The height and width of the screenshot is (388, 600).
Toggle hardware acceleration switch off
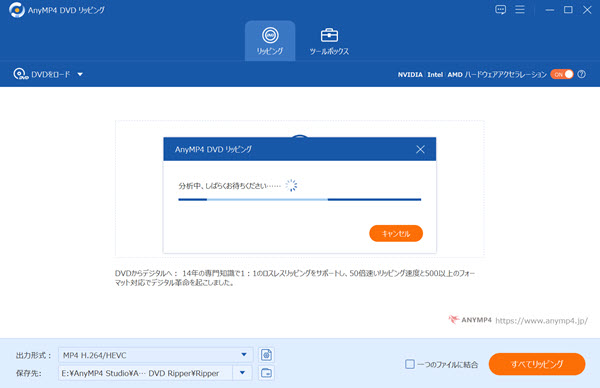[562, 74]
